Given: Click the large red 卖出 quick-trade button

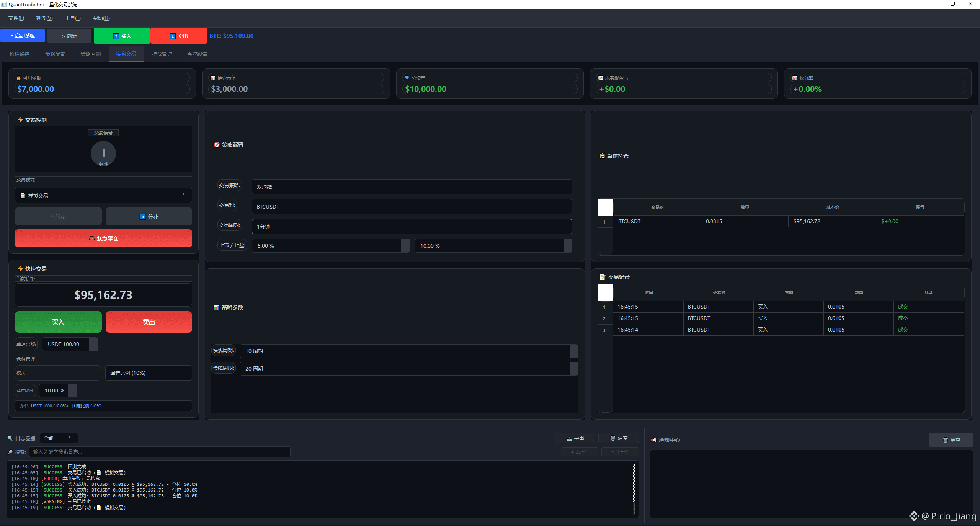Looking at the screenshot, I should pos(149,322).
